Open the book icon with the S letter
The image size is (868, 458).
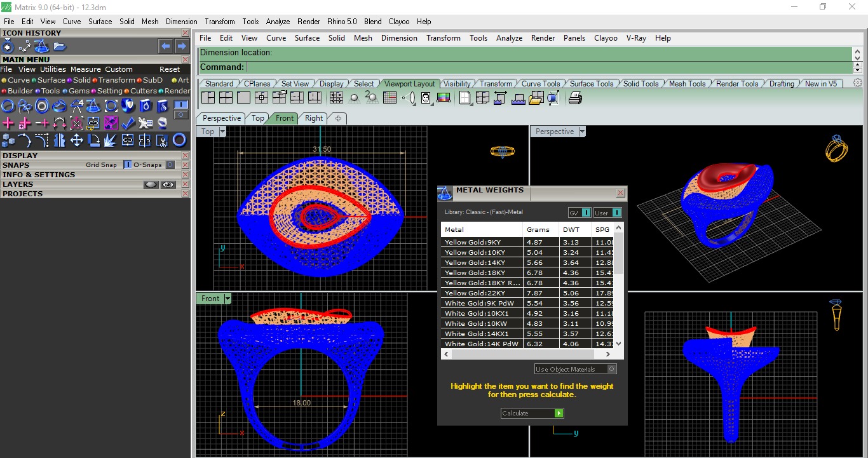click(162, 105)
